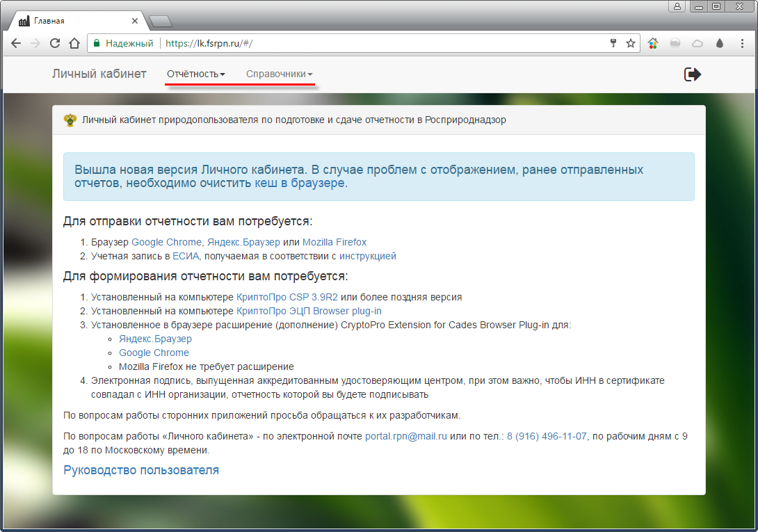Click the Rosprirodnadzor emblem icon
Viewport: 758px width, 532px height.
70,120
